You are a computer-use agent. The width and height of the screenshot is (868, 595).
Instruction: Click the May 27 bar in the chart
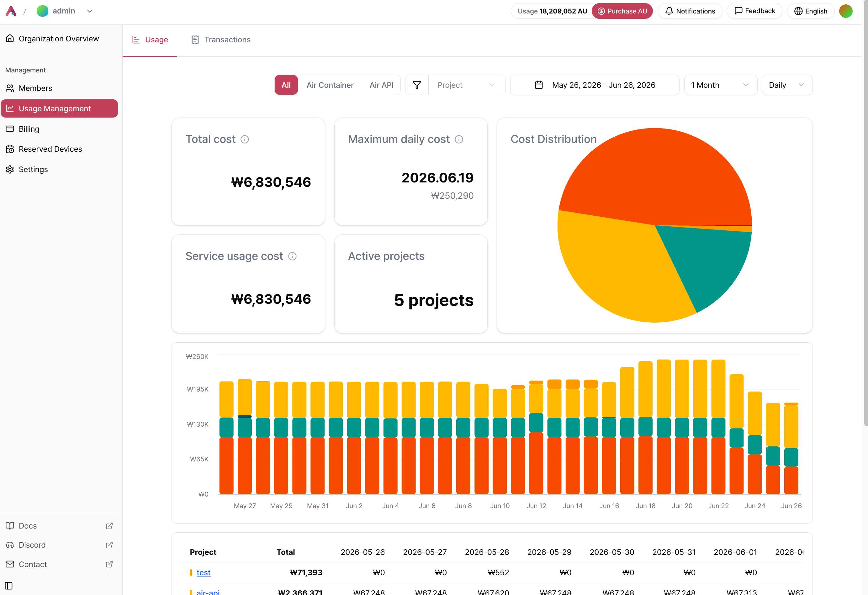coord(245,436)
